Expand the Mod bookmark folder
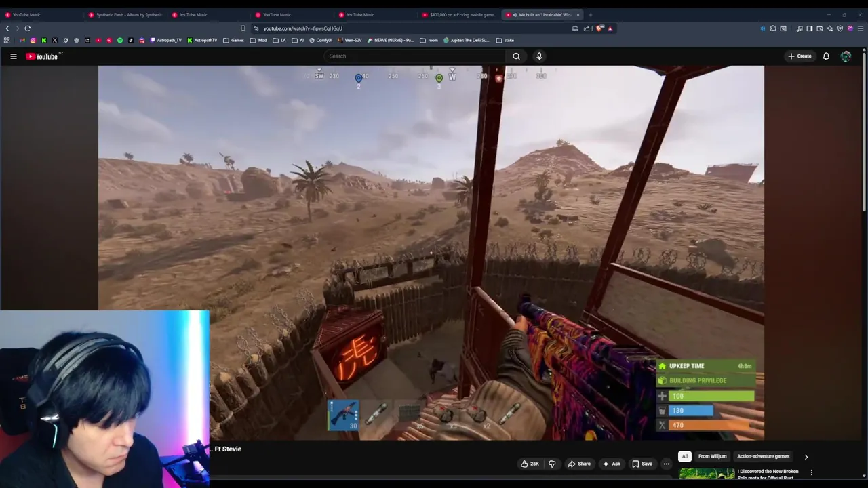Image resolution: width=868 pixels, height=488 pixels. (x=258, y=40)
